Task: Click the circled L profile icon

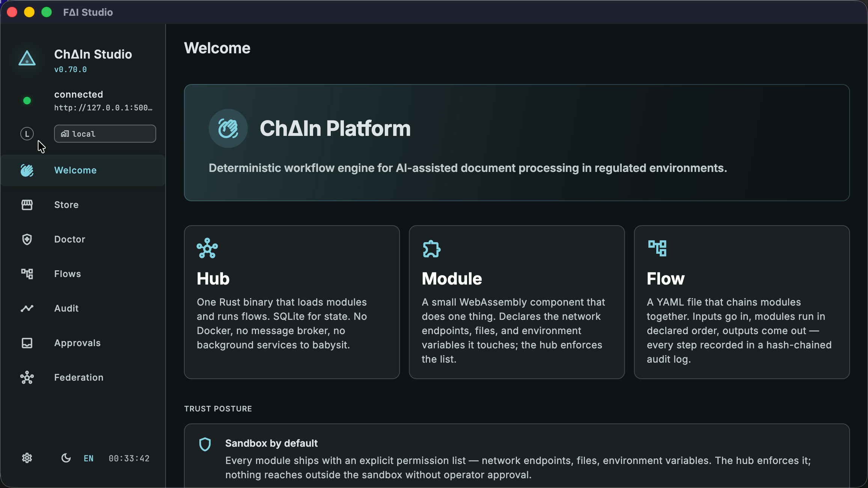Action: pyautogui.click(x=27, y=134)
